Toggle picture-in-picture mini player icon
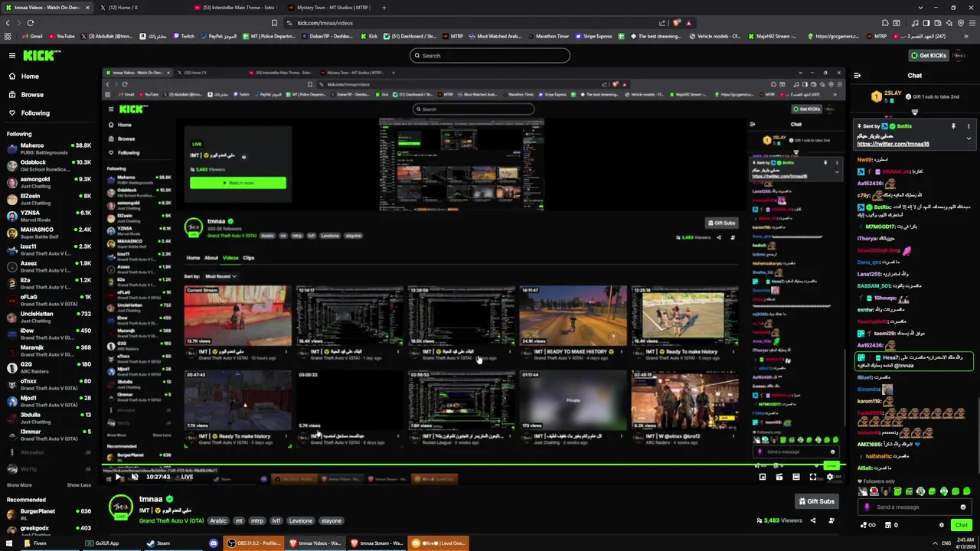This screenshot has width=980, height=551. tap(763, 477)
